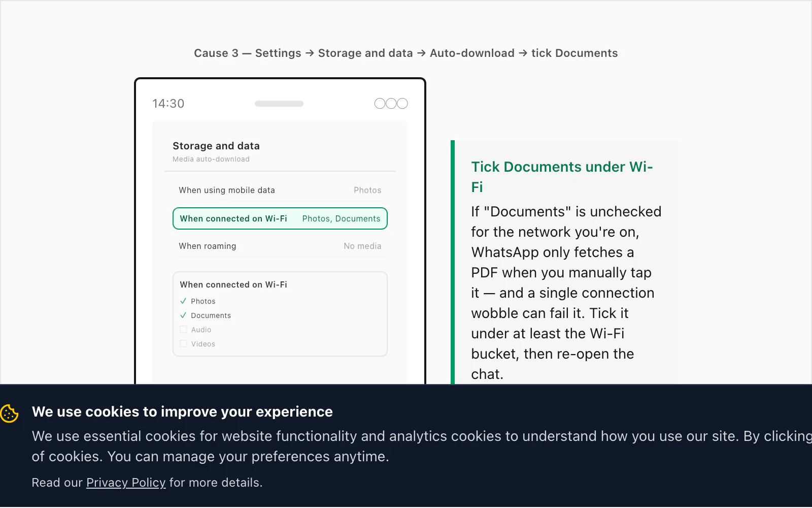
Task: Click the three-circle status icons in mockup
Action: [x=391, y=104]
